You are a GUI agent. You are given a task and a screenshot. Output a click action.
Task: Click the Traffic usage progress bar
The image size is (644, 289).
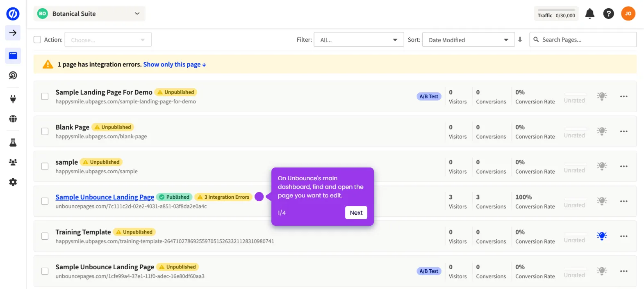tap(556, 10)
